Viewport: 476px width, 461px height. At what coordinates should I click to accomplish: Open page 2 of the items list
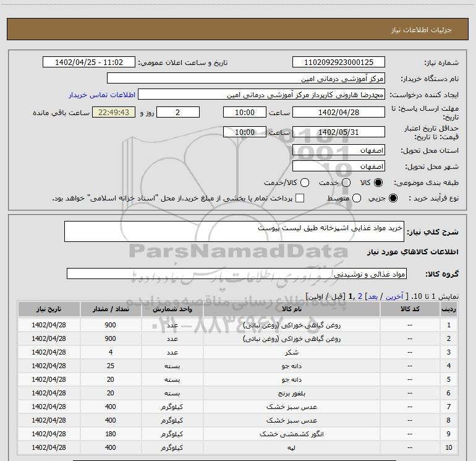click(360, 296)
